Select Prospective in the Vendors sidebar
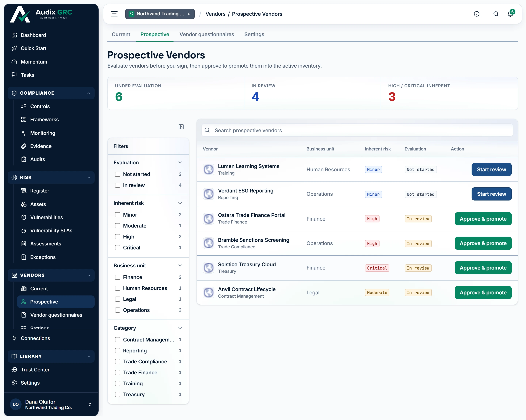The width and height of the screenshot is (526, 420). [56, 302]
